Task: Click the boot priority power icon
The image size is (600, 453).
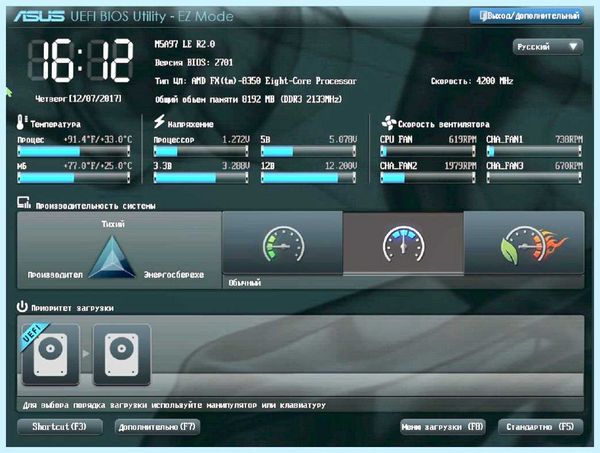Action: pos(22,307)
